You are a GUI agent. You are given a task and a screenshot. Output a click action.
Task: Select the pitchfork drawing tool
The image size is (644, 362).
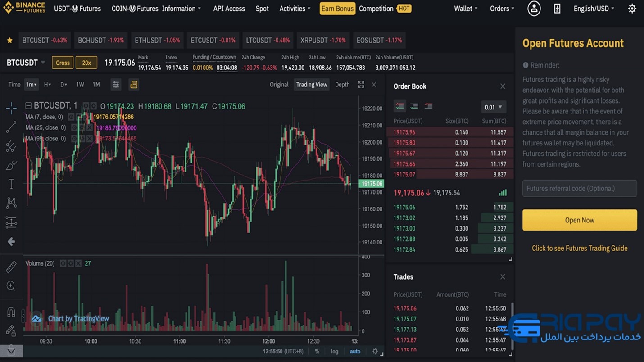[11, 146]
